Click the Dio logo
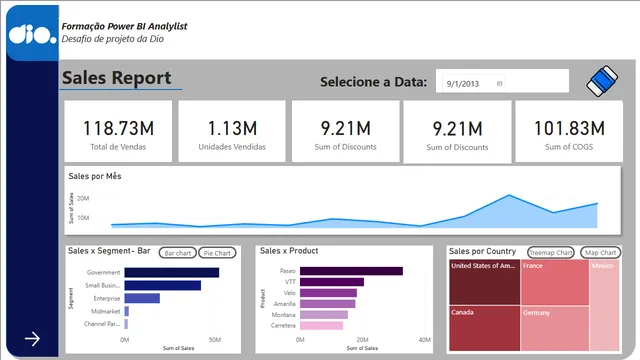This screenshot has height=360, width=640. click(x=33, y=33)
